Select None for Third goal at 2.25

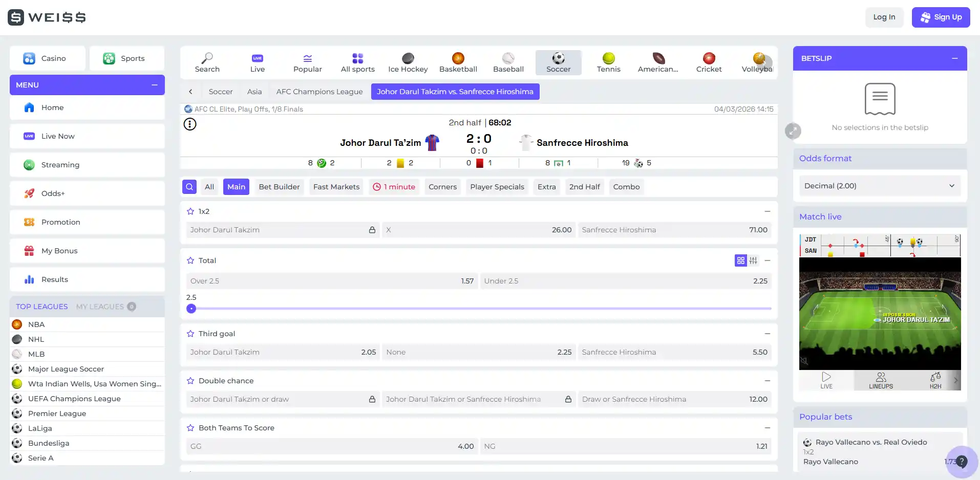click(x=479, y=352)
